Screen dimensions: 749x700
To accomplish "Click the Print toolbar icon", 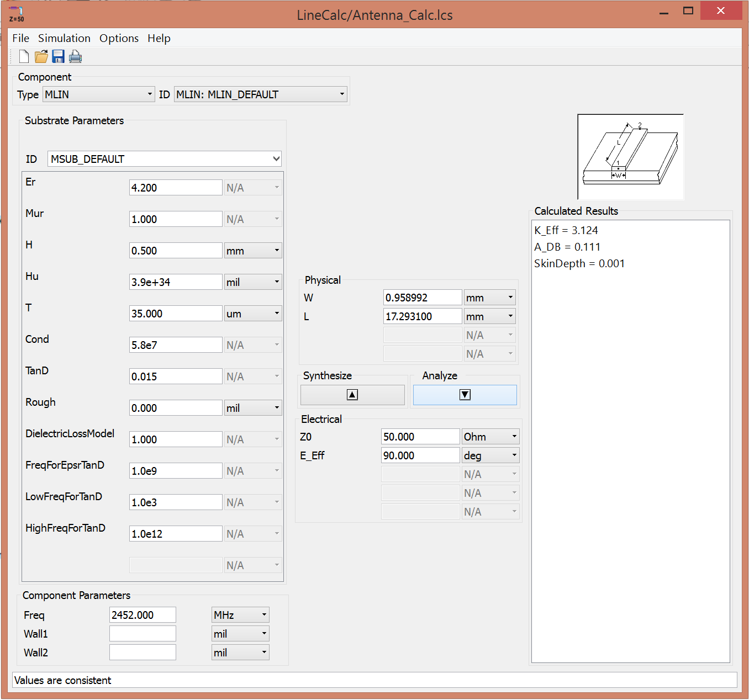I will coord(75,56).
